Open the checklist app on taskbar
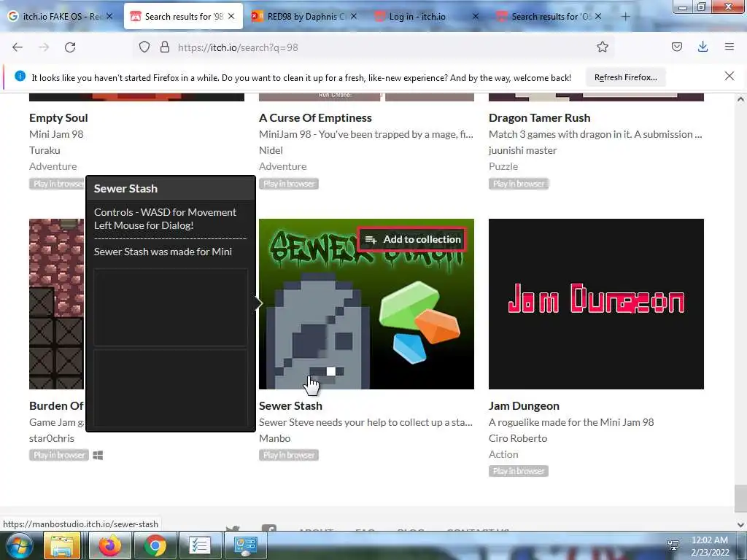This screenshot has height=560, width=747. 200,545
